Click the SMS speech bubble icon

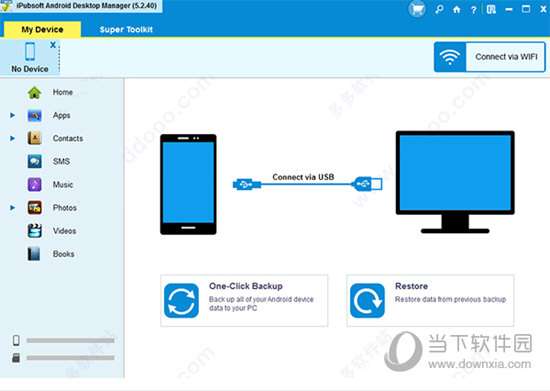(34, 161)
